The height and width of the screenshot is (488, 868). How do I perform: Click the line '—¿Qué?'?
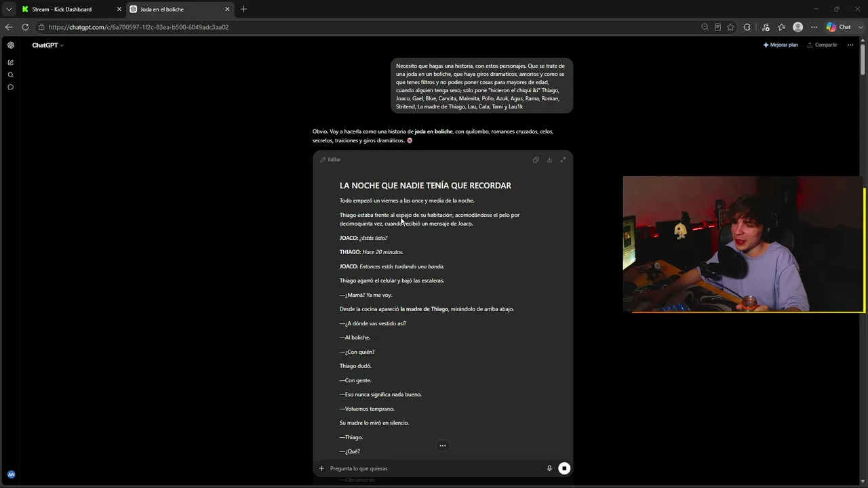[x=350, y=451]
